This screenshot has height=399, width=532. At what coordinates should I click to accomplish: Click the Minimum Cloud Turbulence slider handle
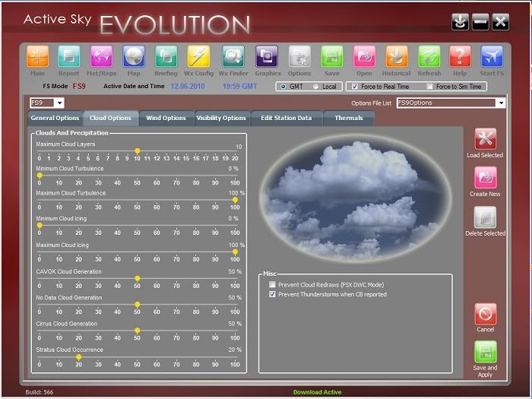tap(40, 176)
